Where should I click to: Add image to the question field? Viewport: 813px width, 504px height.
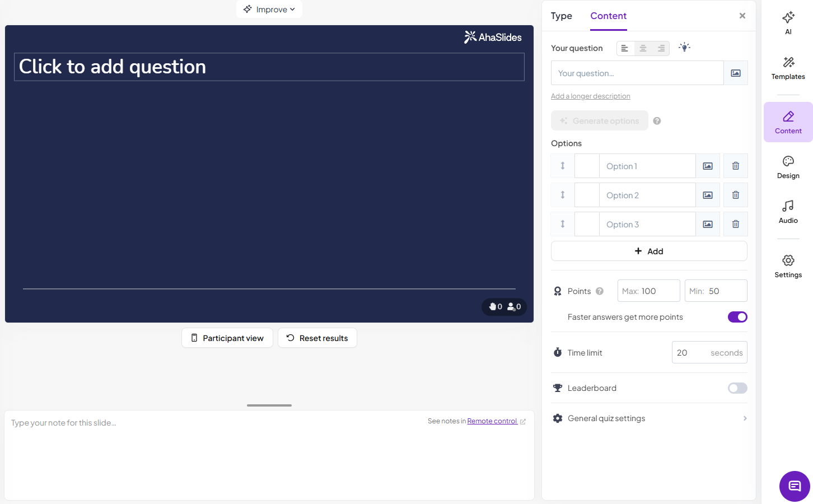pyautogui.click(x=736, y=73)
